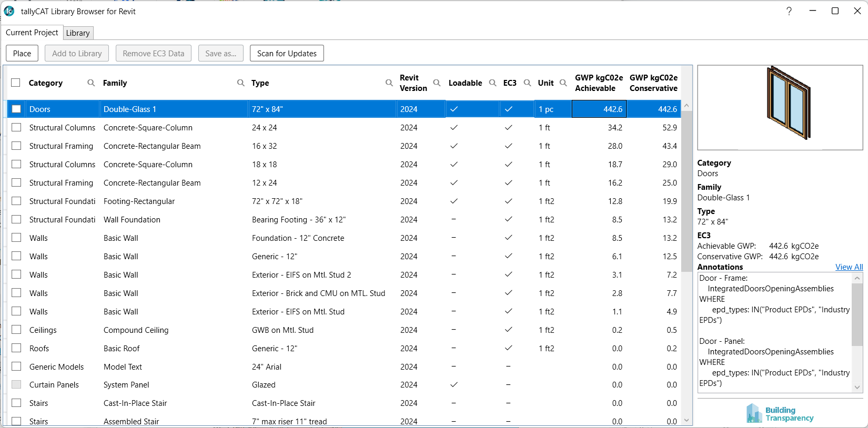Viewport: 868px width, 428px height.
Task: Switch to the Library tab
Action: (x=78, y=33)
